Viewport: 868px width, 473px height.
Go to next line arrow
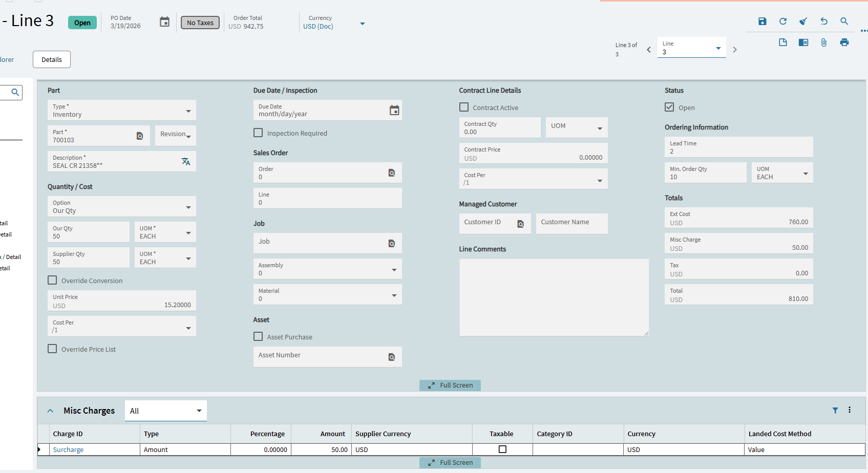tap(735, 50)
